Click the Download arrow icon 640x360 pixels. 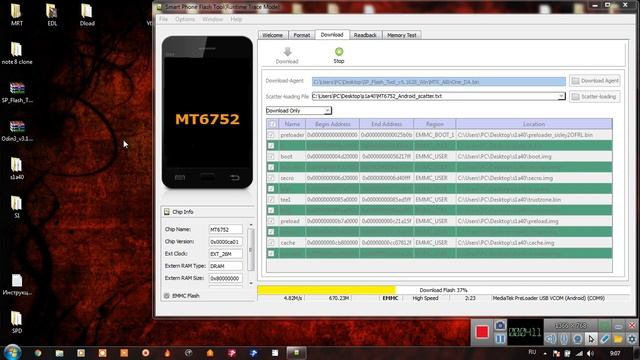pos(287,51)
